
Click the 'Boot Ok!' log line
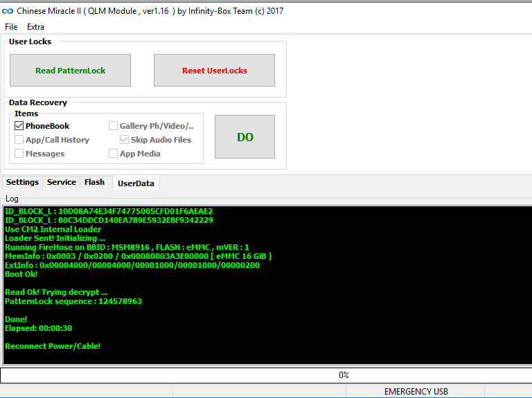[21, 274]
